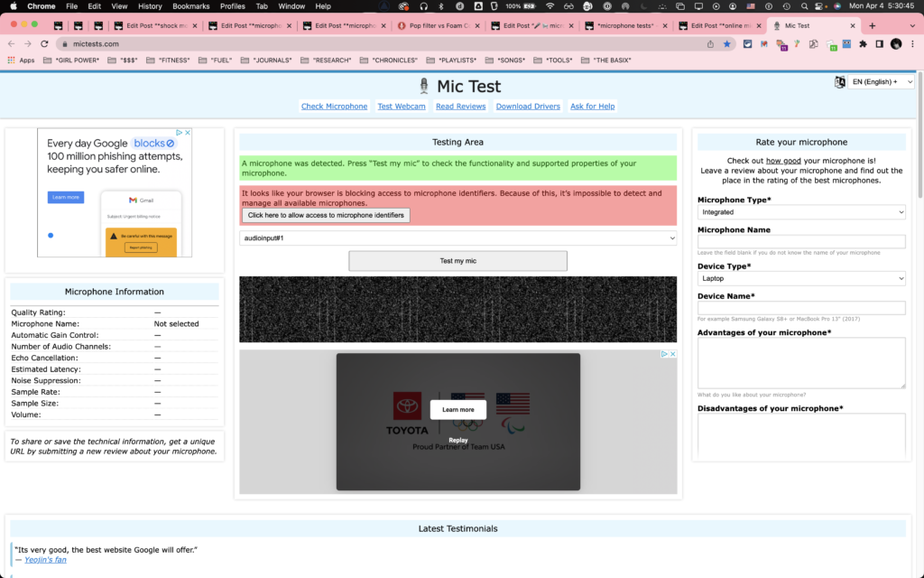
Task: Allow access to microphone identifiers button
Action: click(326, 215)
